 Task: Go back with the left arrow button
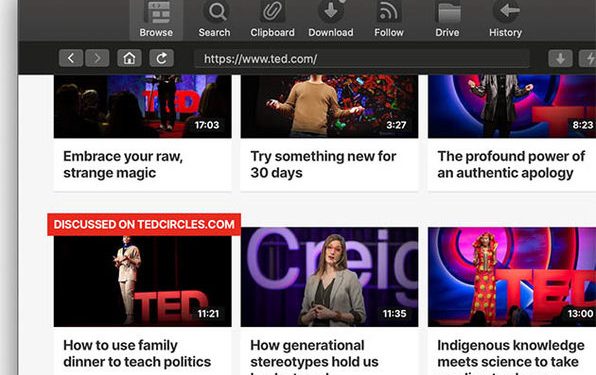click(71, 58)
